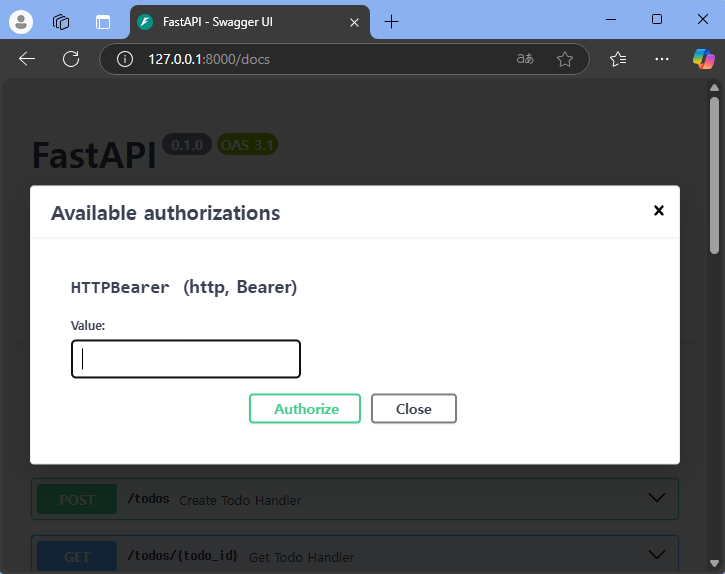The image size is (725, 574).
Task: Minimize the browser window
Action: [611, 19]
